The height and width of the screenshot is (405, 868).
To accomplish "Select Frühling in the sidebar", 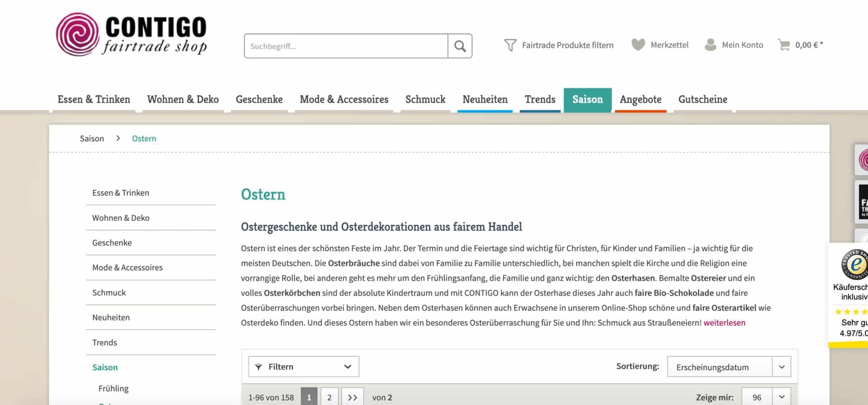I will click(113, 388).
